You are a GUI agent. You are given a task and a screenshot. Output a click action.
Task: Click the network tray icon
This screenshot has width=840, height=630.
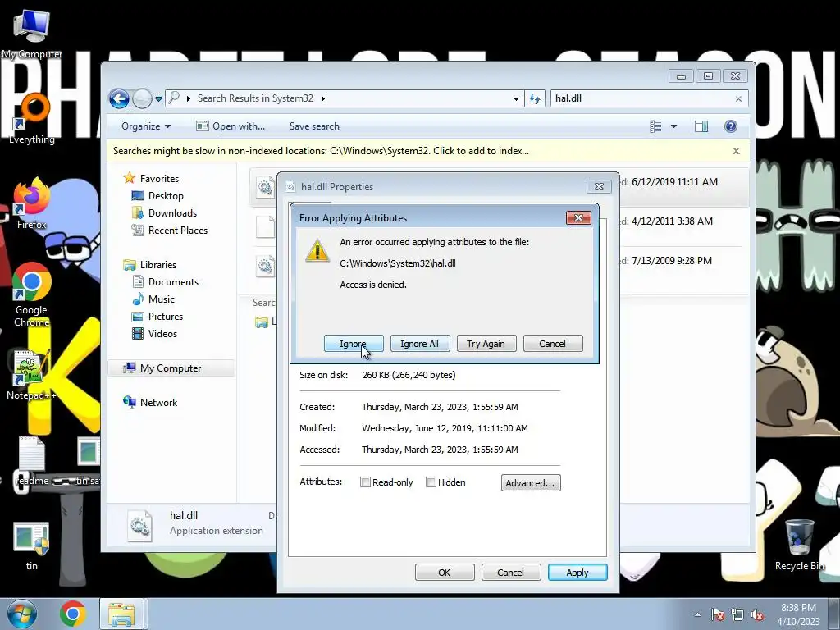point(737,615)
